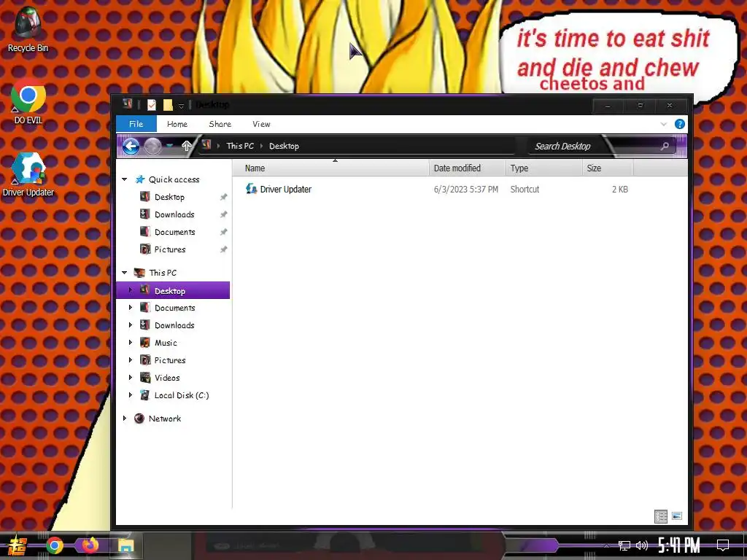Click the Quick access star icon
The image size is (747, 560).
pos(139,179)
